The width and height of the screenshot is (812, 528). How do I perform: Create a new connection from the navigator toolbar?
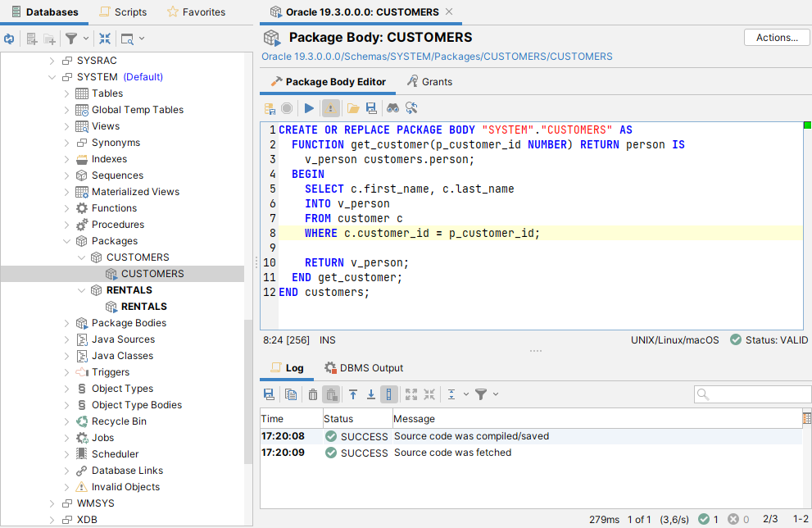31,38
